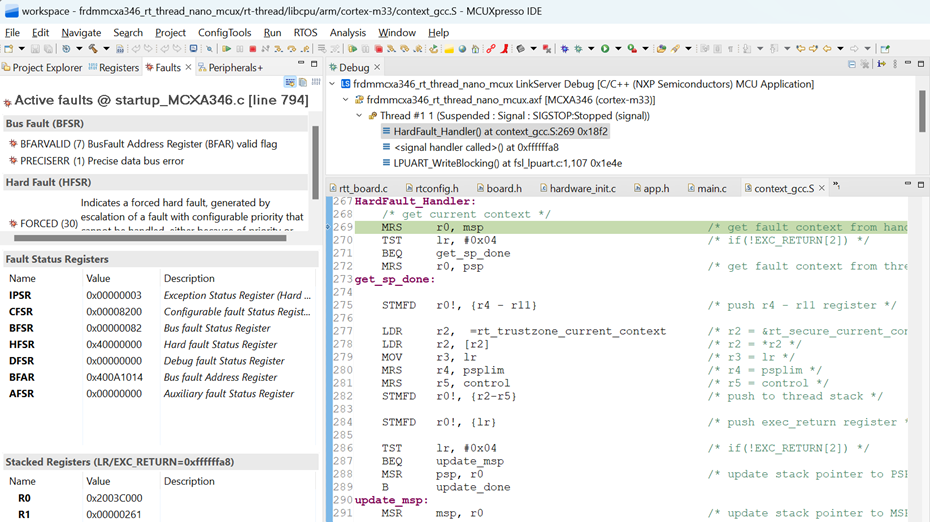Click the green Resume debug button

[x=227, y=48]
